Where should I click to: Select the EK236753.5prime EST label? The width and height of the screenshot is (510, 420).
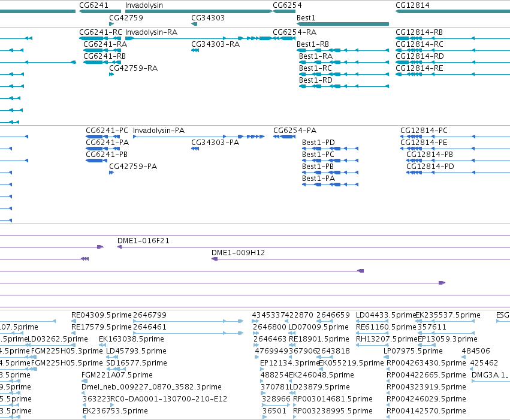(115, 411)
